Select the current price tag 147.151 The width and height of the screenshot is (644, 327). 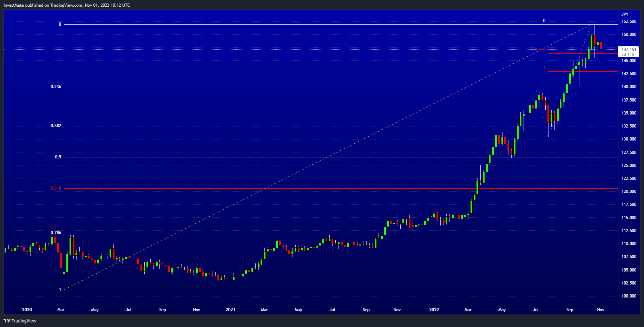point(629,50)
